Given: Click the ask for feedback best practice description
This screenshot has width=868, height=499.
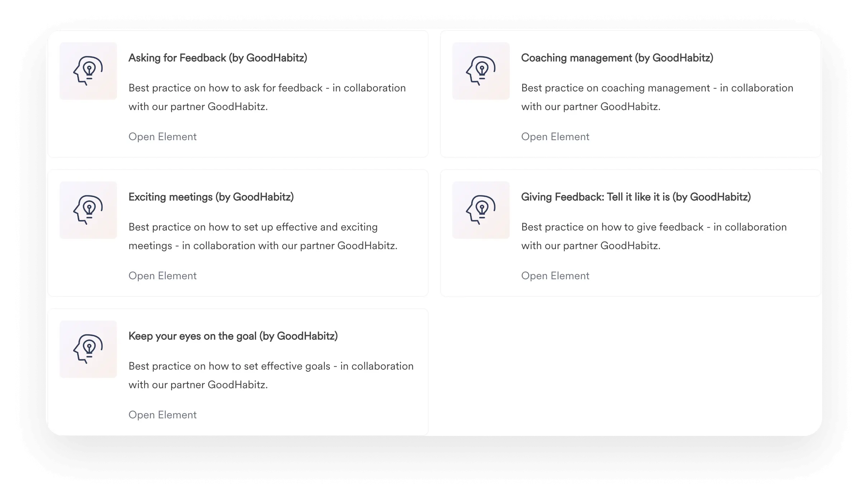Looking at the screenshot, I should (267, 97).
